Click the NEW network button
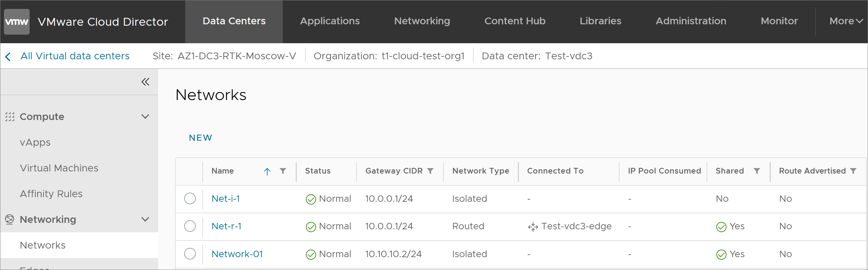 (x=201, y=138)
